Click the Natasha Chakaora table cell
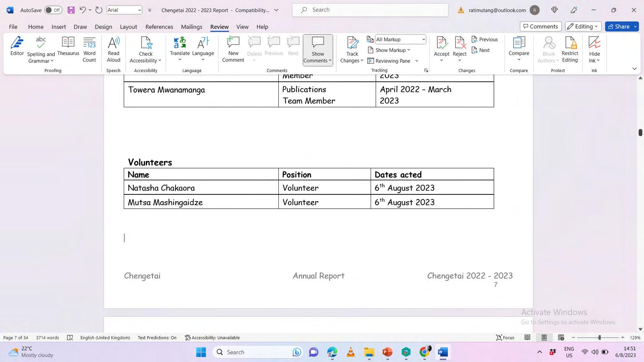 (201, 188)
